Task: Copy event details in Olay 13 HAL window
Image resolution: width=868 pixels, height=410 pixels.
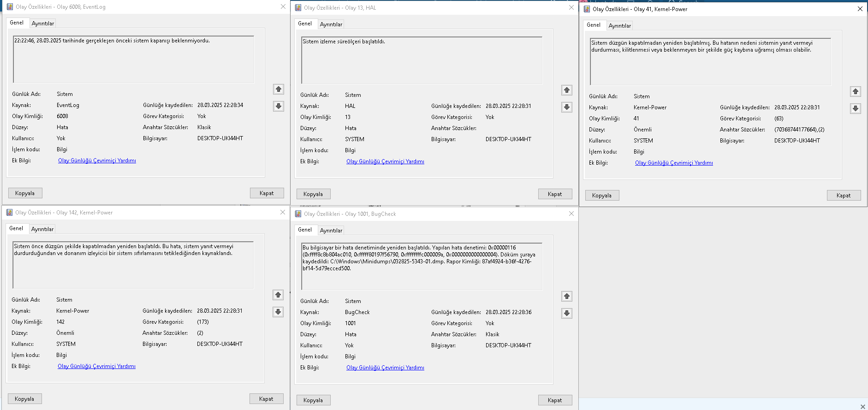Action: click(313, 194)
